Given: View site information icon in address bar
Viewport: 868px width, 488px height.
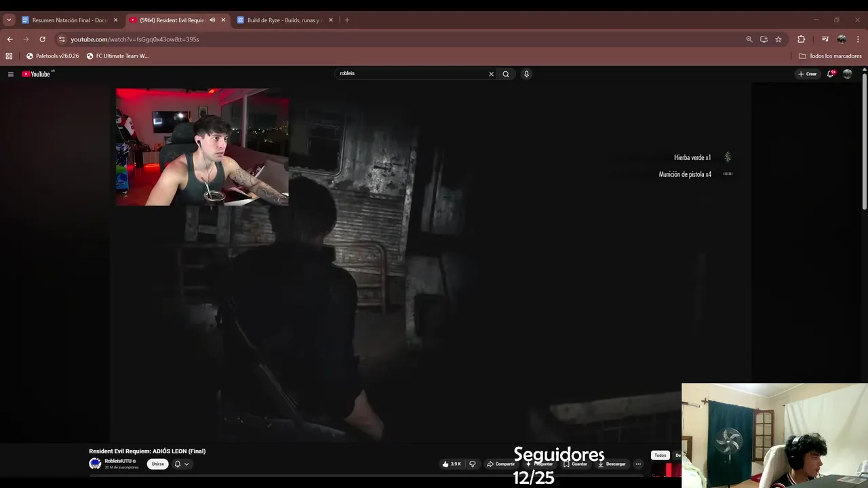Looking at the screenshot, I should pyautogui.click(x=62, y=39).
